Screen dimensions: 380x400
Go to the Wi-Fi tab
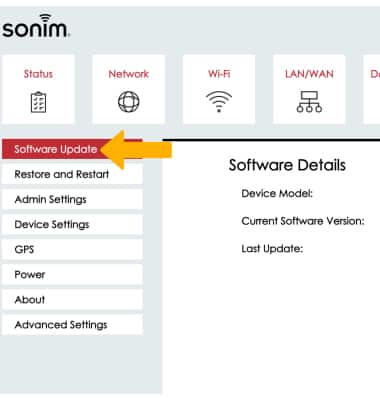[x=219, y=89]
